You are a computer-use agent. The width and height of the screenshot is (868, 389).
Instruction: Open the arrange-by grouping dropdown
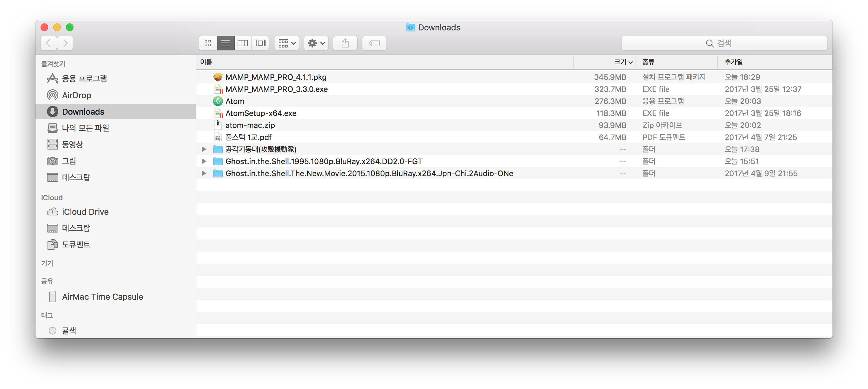click(x=287, y=43)
